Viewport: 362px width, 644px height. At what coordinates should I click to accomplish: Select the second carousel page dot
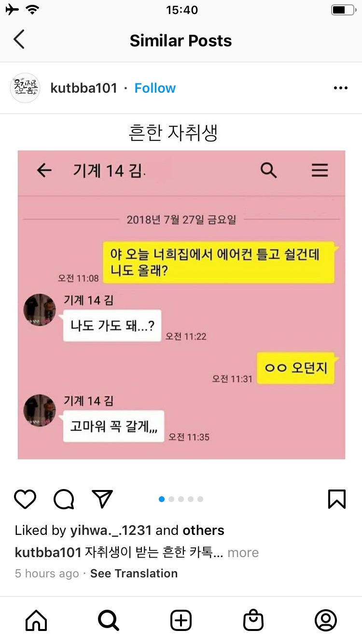(171, 499)
